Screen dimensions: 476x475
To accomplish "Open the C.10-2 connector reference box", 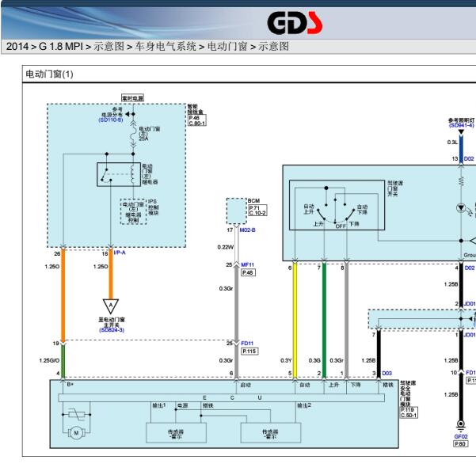I will click(x=257, y=213).
